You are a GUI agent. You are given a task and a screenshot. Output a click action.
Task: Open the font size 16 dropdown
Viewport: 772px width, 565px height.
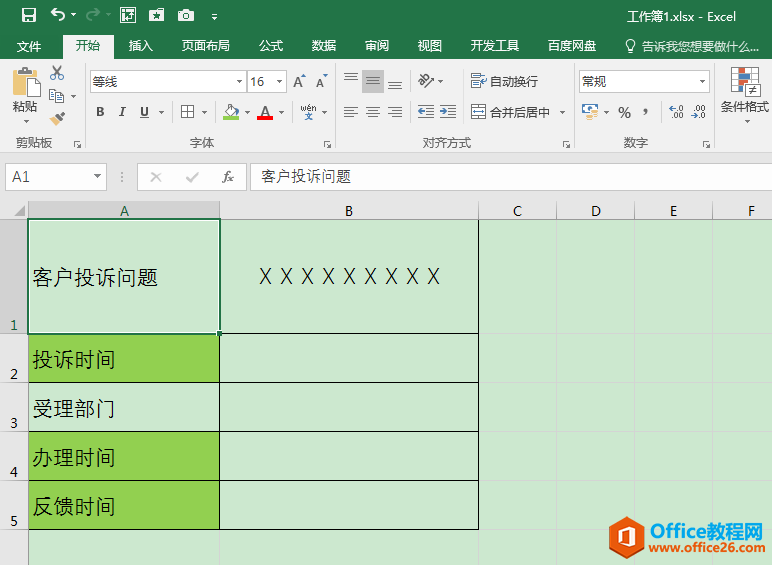279,81
